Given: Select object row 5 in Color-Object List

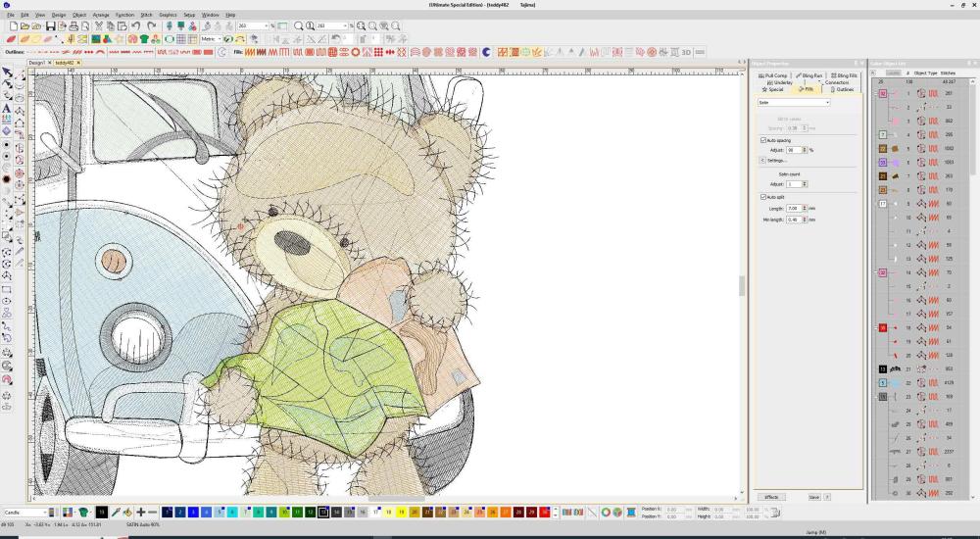Looking at the screenshot, I should [922, 149].
